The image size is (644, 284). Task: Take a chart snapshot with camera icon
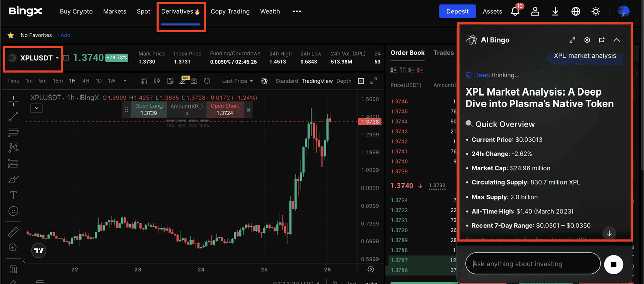point(194,81)
